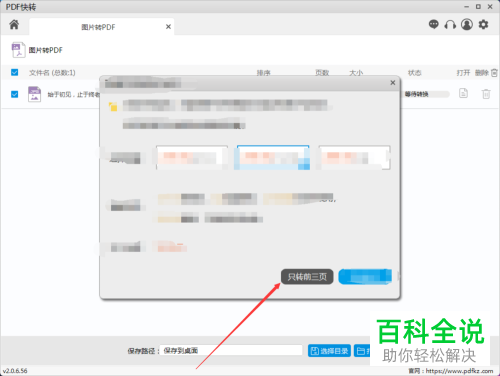This screenshot has height=376, width=500.
Task: Select the third option box in dialog
Action: (x=354, y=158)
